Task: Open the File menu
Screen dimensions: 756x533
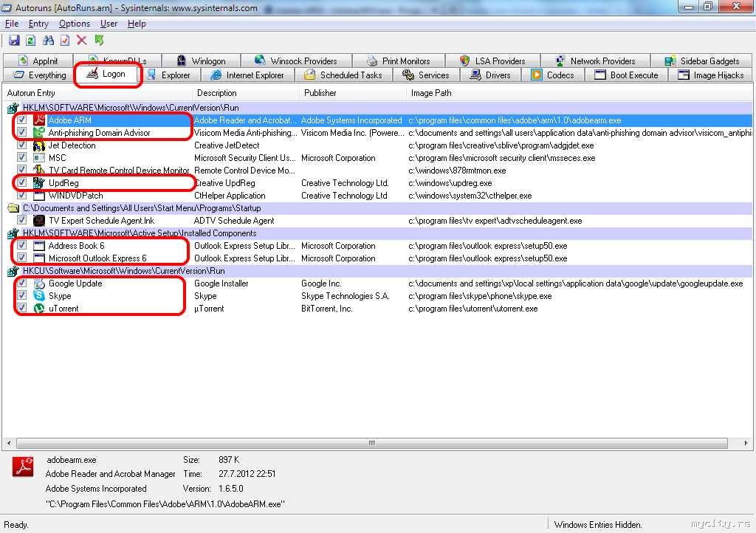Action: pyautogui.click(x=12, y=24)
